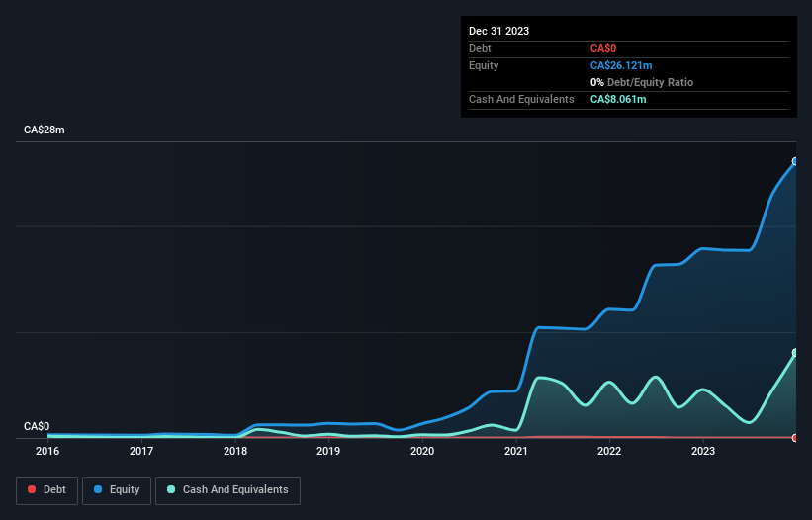Click the 0% Debt/Equity Ratio text
812x520 pixels.
click(642, 82)
